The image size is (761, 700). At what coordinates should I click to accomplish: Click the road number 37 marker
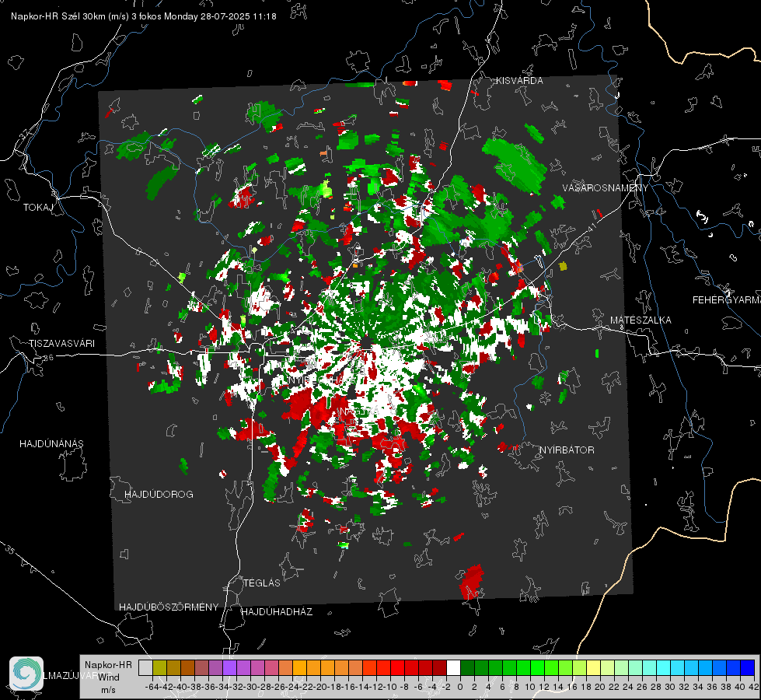click(x=25, y=135)
